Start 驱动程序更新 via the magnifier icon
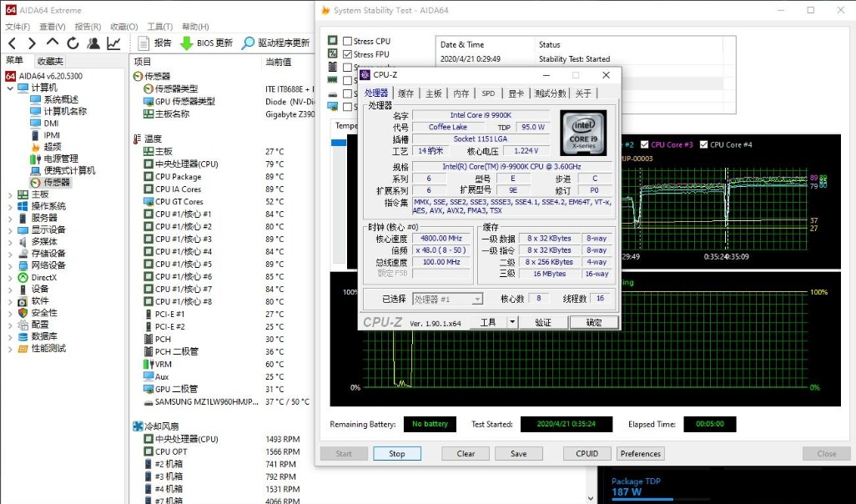 (x=248, y=43)
